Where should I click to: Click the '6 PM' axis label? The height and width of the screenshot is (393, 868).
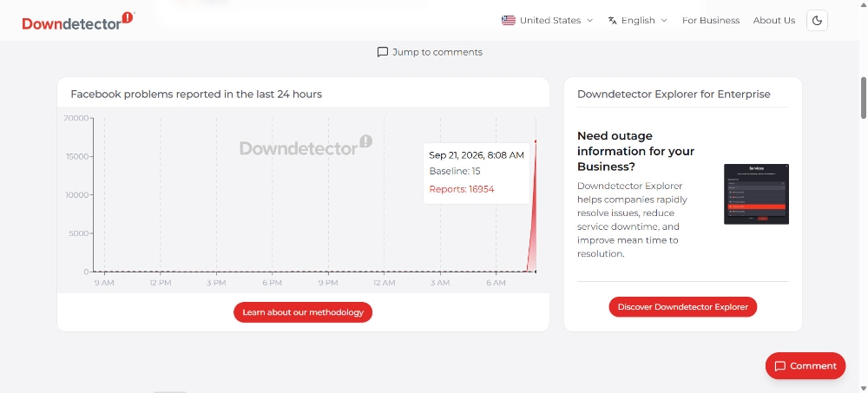[272, 283]
